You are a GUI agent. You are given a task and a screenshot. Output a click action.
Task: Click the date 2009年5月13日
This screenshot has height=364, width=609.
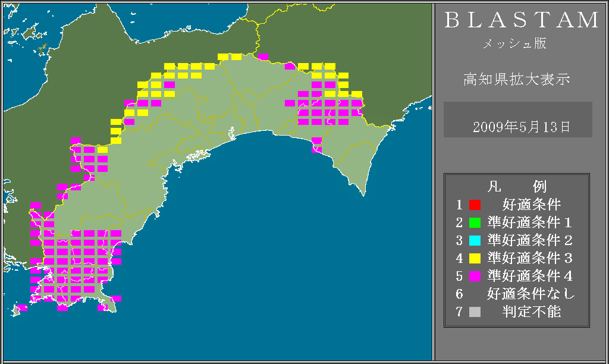coord(522,127)
